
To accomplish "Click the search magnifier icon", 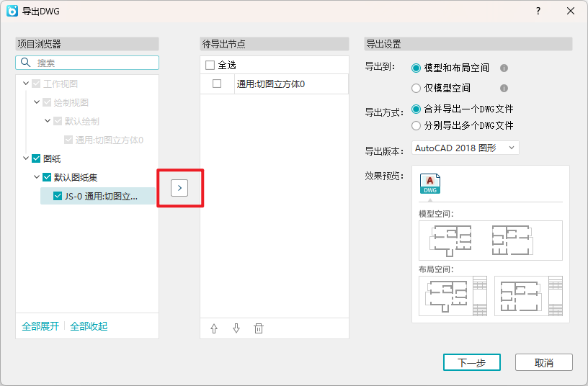I will coord(25,62).
